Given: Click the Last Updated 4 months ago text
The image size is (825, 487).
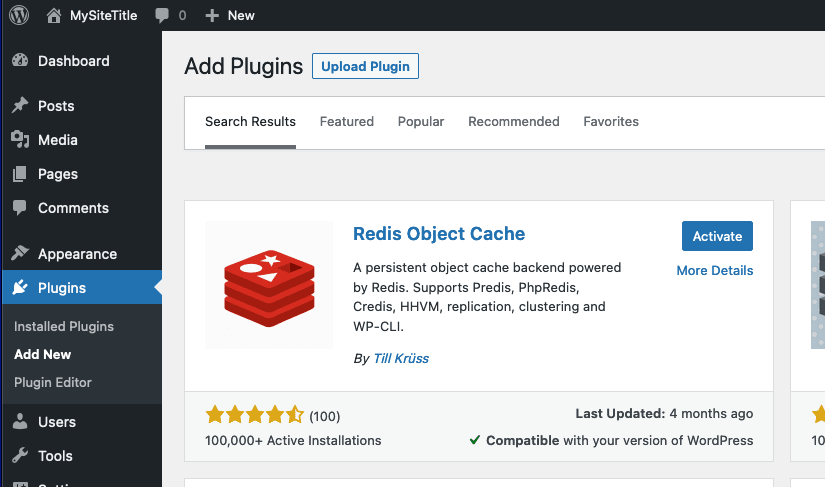Looking at the screenshot, I should click(x=664, y=413).
